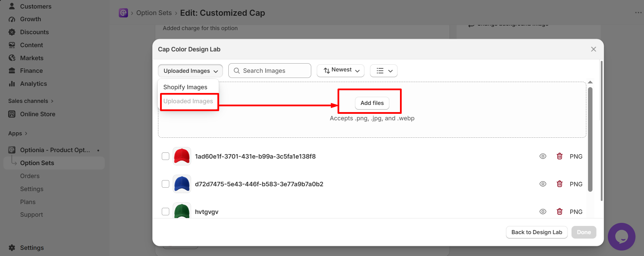Click the Done button
The height and width of the screenshot is (256, 644).
point(584,232)
